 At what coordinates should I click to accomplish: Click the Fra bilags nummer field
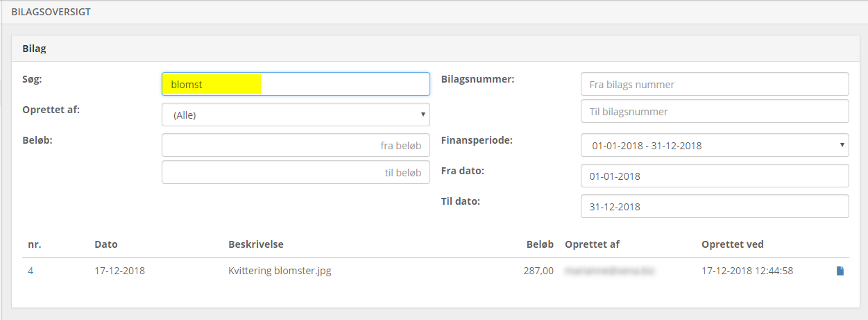pyautogui.click(x=715, y=84)
